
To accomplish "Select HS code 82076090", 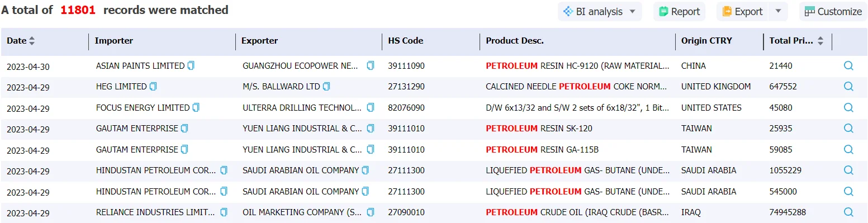I will coord(406,108).
